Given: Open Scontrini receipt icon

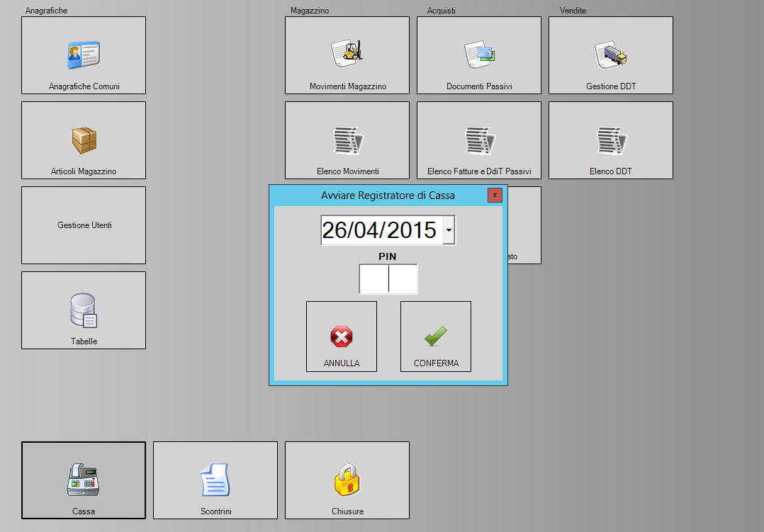Looking at the screenshot, I should (x=215, y=480).
